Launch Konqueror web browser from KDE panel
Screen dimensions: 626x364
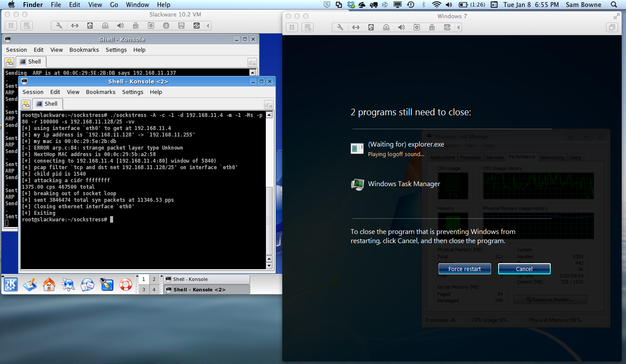point(68,284)
